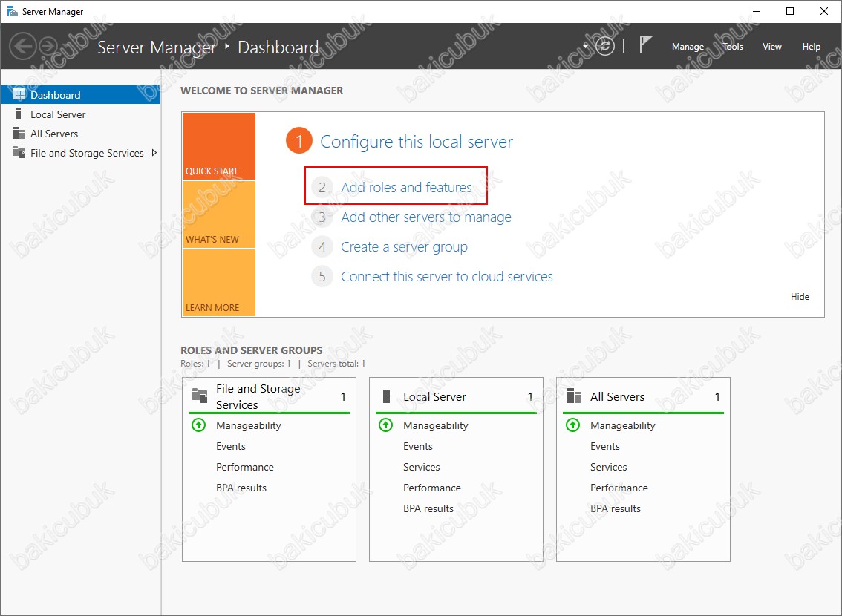Viewport: 842px width, 616px height.
Task: Click the Local Server sidebar icon
Action: tap(19, 114)
